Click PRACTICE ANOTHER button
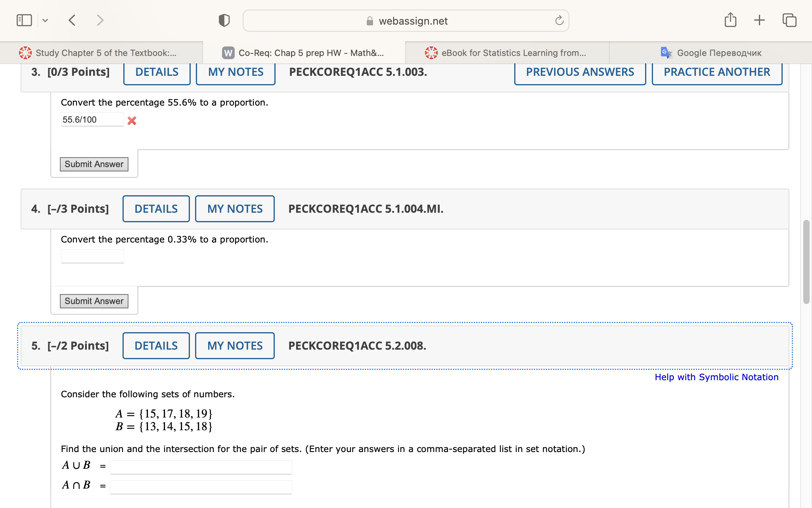This screenshot has height=508, width=812. [x=717, y=72]
